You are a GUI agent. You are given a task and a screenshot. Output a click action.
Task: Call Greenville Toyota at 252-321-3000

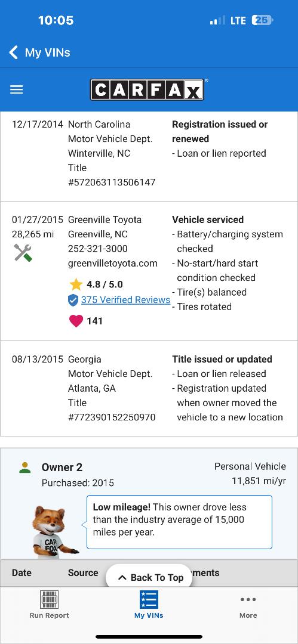click(98, 249)
